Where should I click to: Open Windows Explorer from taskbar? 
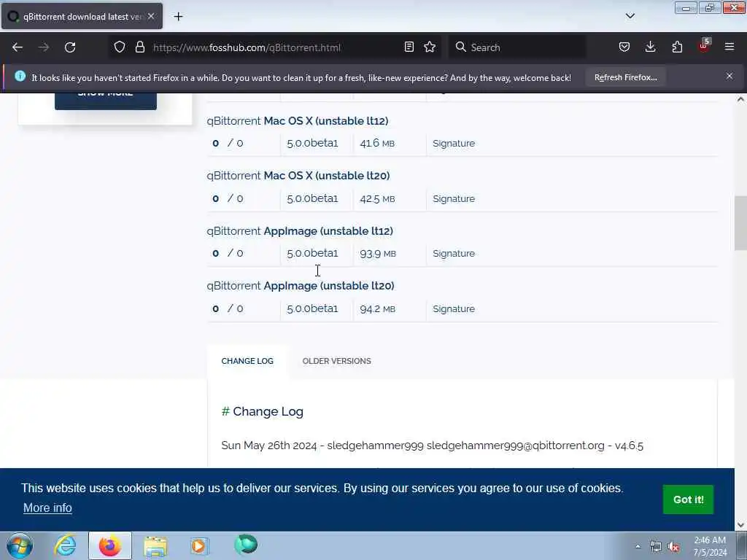tap(155, 545)
